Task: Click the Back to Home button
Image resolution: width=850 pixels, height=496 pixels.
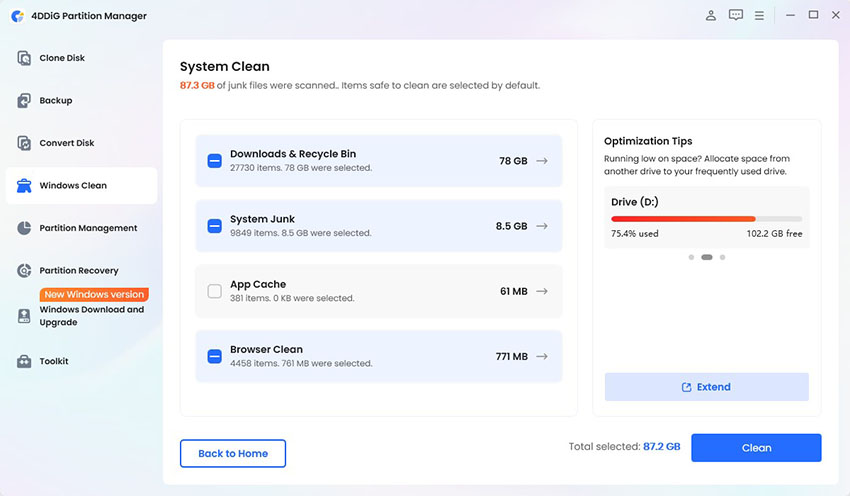Action: pos(233,453)
